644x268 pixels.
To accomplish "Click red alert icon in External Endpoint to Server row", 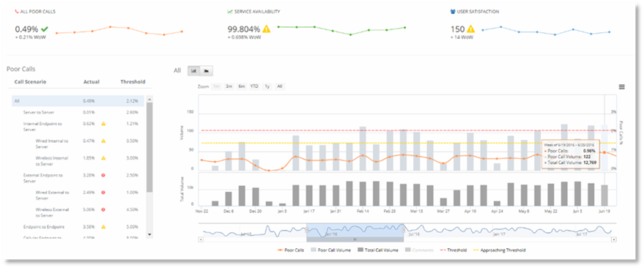I will (103, 175).
